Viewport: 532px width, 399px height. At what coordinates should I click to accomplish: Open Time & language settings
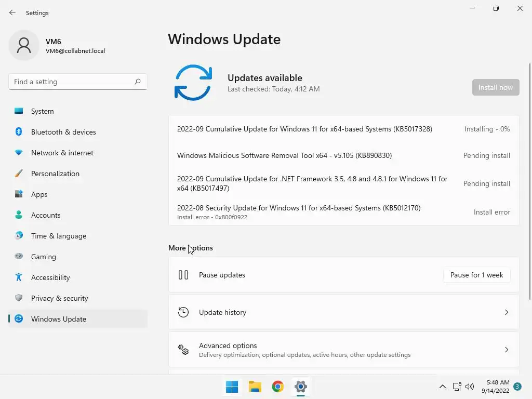click(x=78, y=236)
